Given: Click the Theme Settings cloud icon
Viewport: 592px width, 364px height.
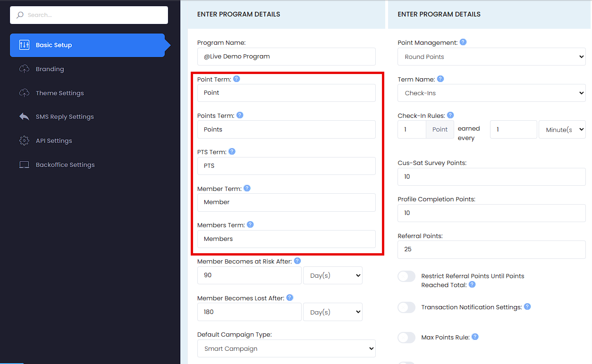Looking at the screenshot, I should [24, 93].
